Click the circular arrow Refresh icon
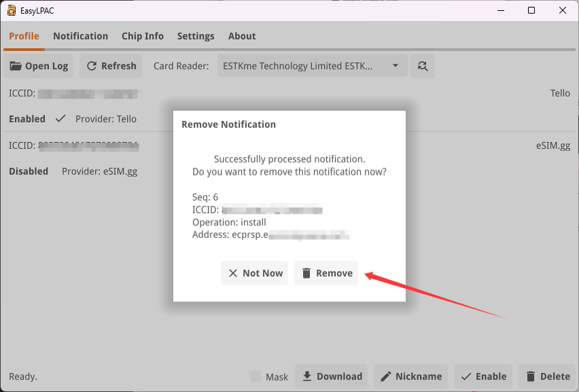Image resolution: width=579 pixels, height=392 pixels. pyautogui.click(x=92, y=66)
